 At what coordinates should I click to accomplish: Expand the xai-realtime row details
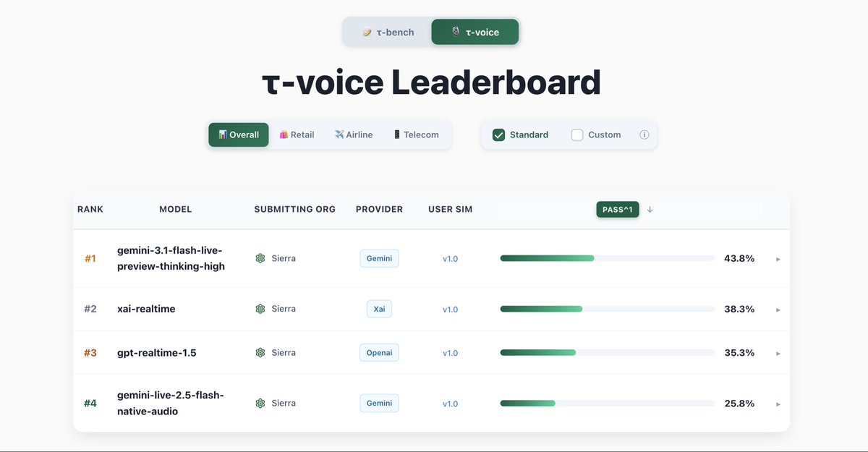click(x=778, y=310)
